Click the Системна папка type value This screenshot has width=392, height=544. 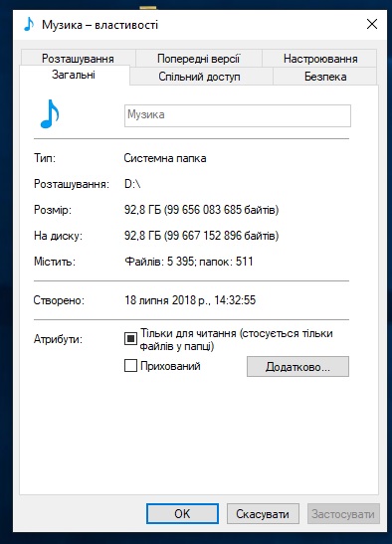tap(165, 158)
